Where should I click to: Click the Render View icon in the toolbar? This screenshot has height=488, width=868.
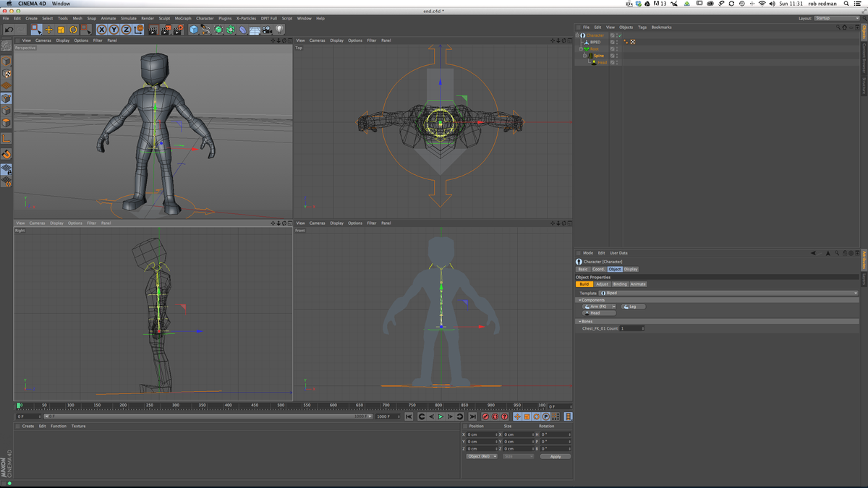153,30
